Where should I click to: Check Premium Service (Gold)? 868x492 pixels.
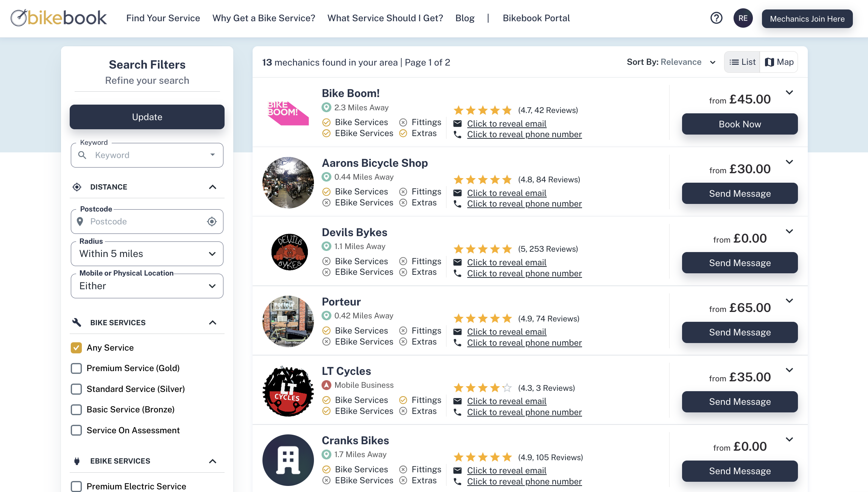pos(76,368)
